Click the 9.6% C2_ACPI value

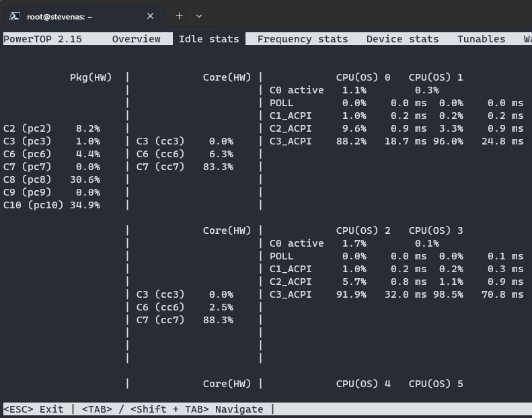(x=354, y=128)
